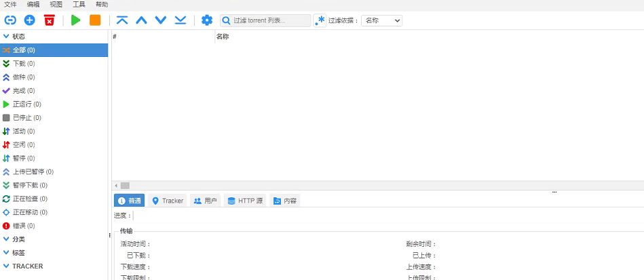
Task: Switch to the 普通 details tab
Action: click(x=130, y=201)
